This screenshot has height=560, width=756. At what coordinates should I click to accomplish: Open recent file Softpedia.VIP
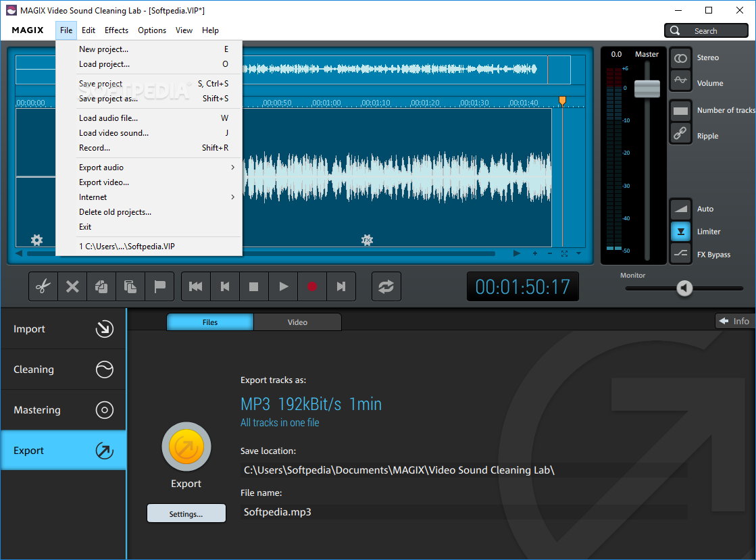149,247
